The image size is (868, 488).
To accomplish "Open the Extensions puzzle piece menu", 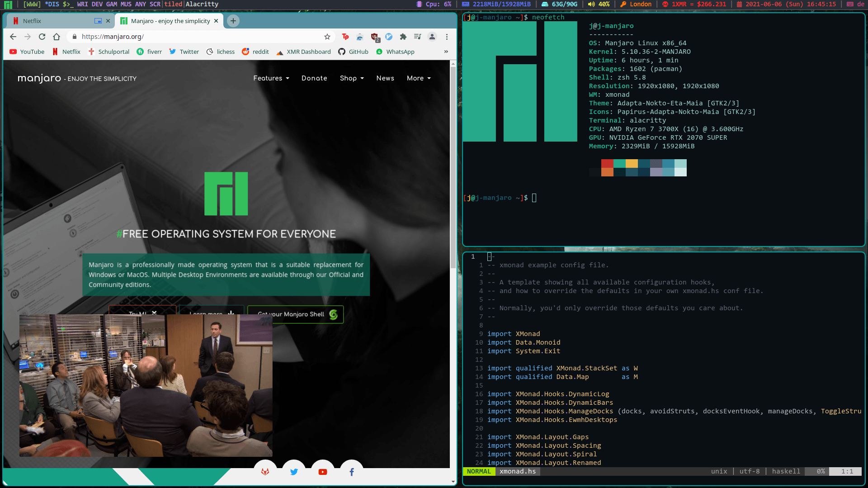I will click(x=403, y=37).
